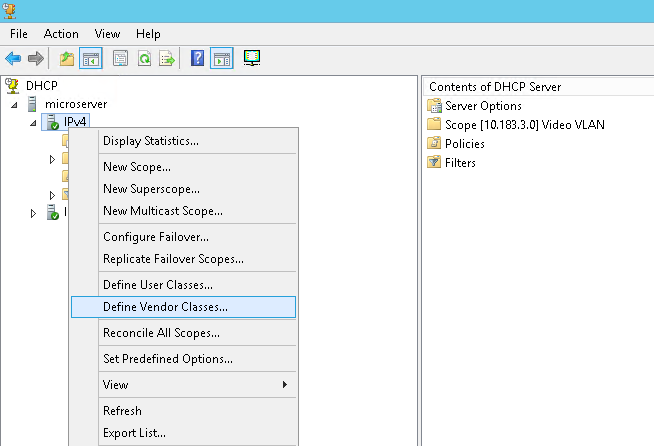
Task: Click the Export List toolbar icon
Action: click(x=167, y=58)
